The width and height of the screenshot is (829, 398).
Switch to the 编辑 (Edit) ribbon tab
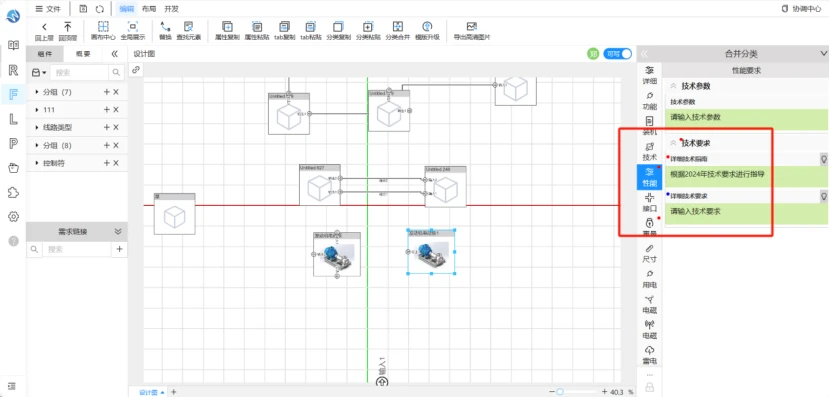pos(126,8)
